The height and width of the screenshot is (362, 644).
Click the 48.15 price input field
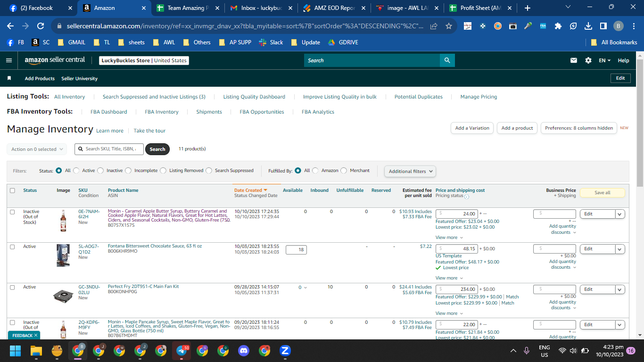(x=457, y=248)
